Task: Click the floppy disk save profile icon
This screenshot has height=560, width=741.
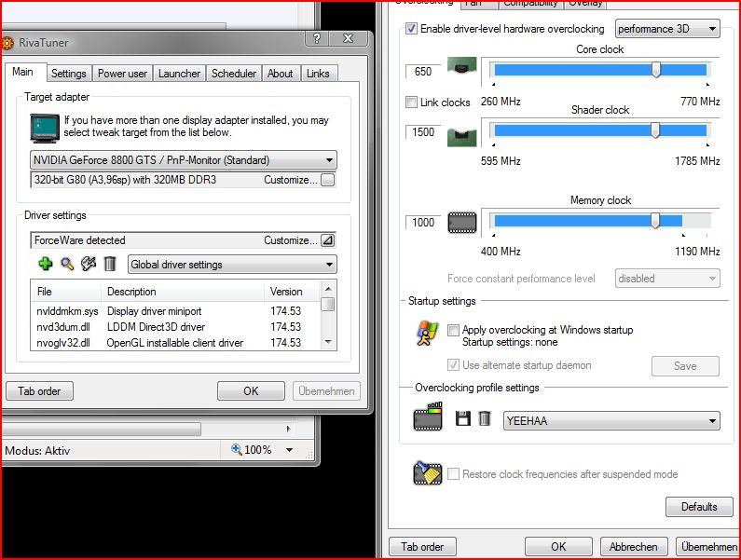Action: point(462,418)
